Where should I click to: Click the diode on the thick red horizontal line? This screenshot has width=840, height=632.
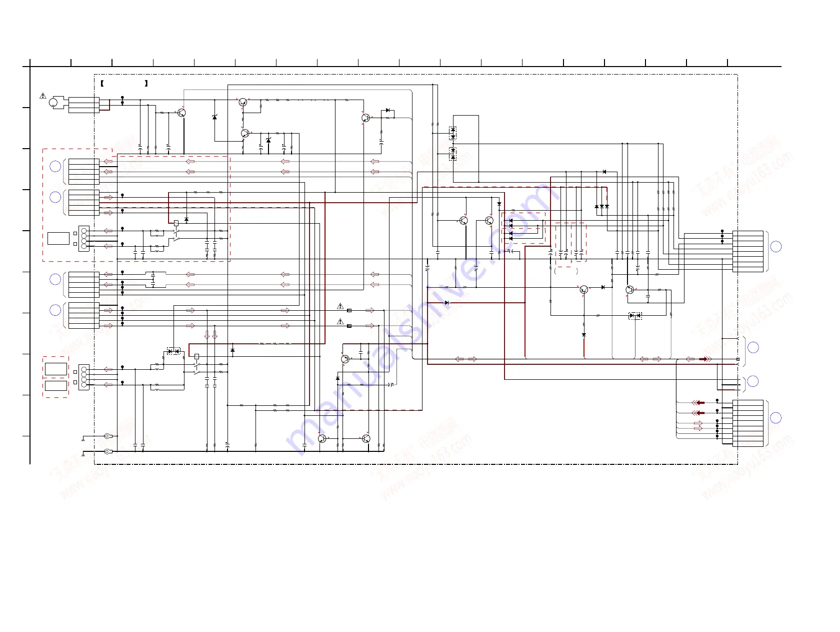pyautogui.click(x=446, y=303)
